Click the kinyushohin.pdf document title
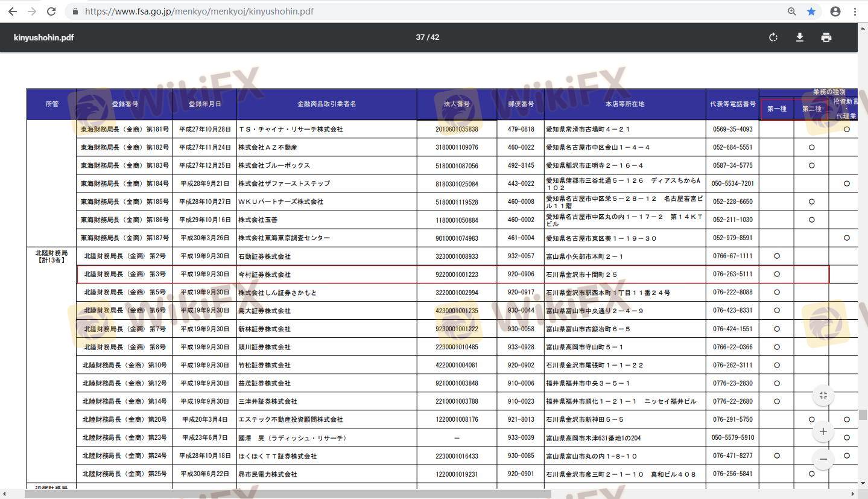Image resolution: width=868 pixels, height=499 pixels. click(x=43, y=37)
